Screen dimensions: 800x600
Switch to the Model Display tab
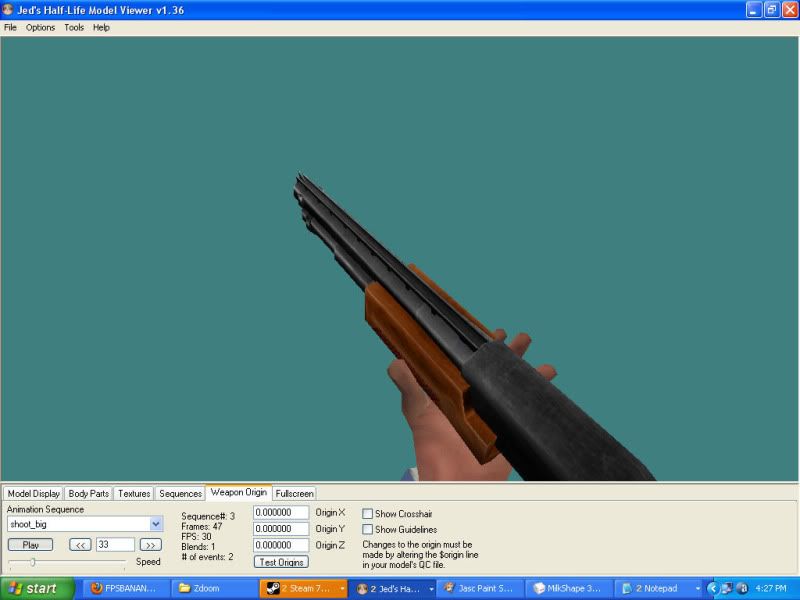[x=34, y=493]
